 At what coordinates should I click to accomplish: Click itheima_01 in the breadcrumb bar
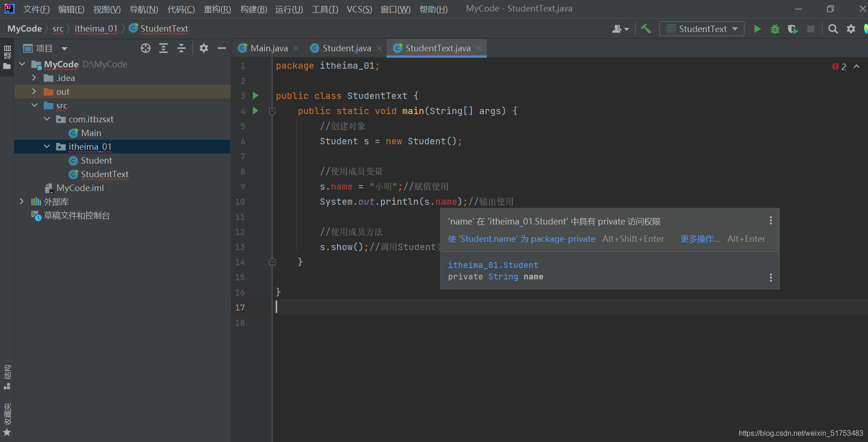point(96,29)
